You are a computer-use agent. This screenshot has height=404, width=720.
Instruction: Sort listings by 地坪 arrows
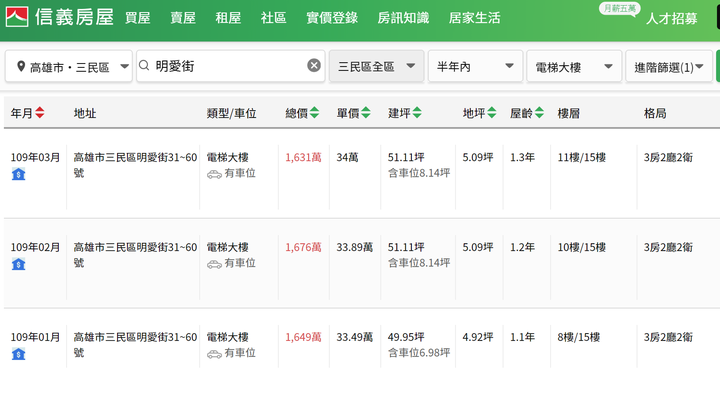[x=491, y=114]
